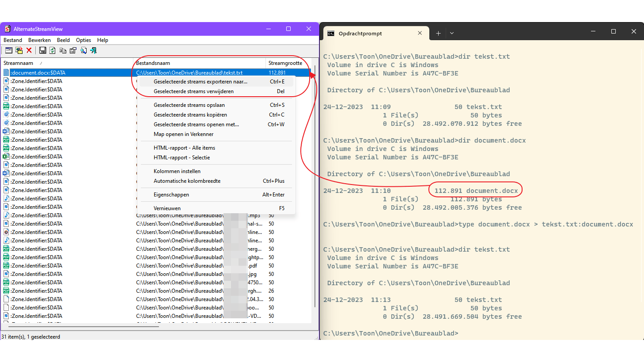Image resolution: width=644 pixels, height=362 pixels.
Task: Choose Geselecteerde streams verwijderen
Action: (216, 91)
